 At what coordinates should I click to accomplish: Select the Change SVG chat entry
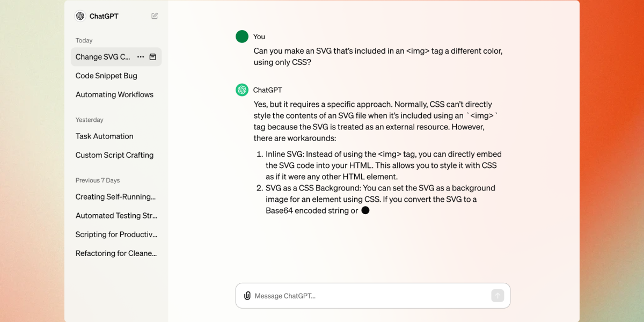(x=103, y=57)
